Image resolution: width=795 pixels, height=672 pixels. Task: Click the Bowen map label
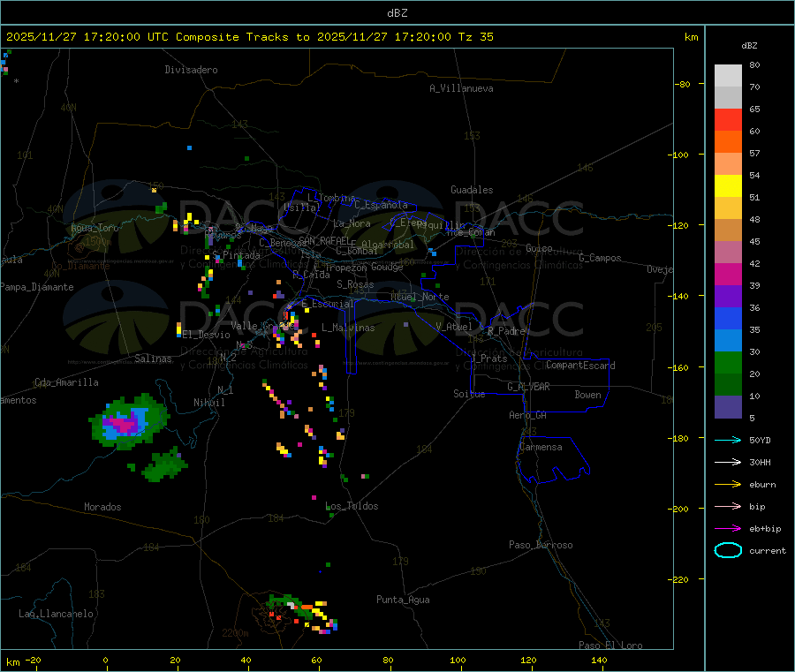click(587, 395)
